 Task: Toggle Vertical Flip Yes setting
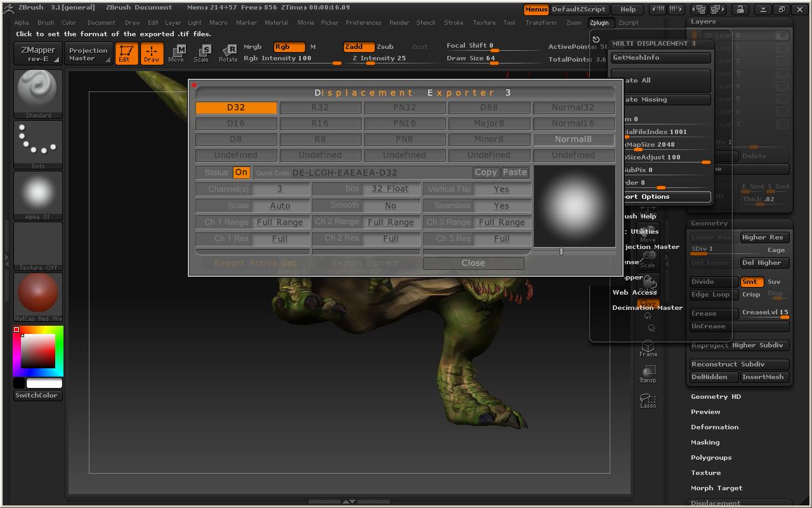(x=501, y=189)
